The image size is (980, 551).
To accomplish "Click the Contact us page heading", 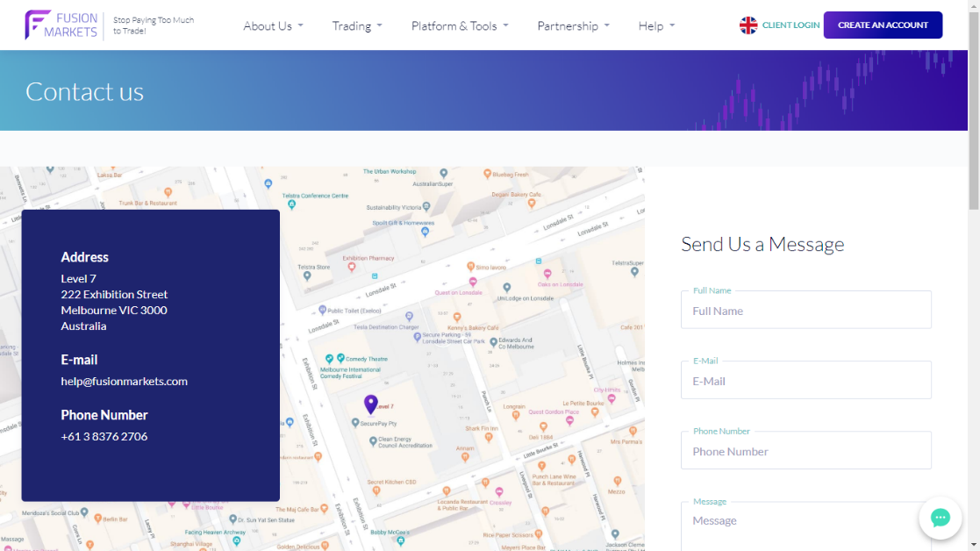I will [x=84, y=91].
